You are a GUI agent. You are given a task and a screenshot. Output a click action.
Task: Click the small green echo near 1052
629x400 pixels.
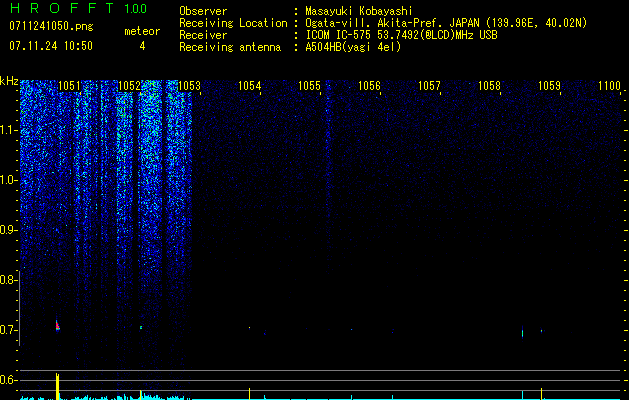pyautogui.click(x=141, y=327)
